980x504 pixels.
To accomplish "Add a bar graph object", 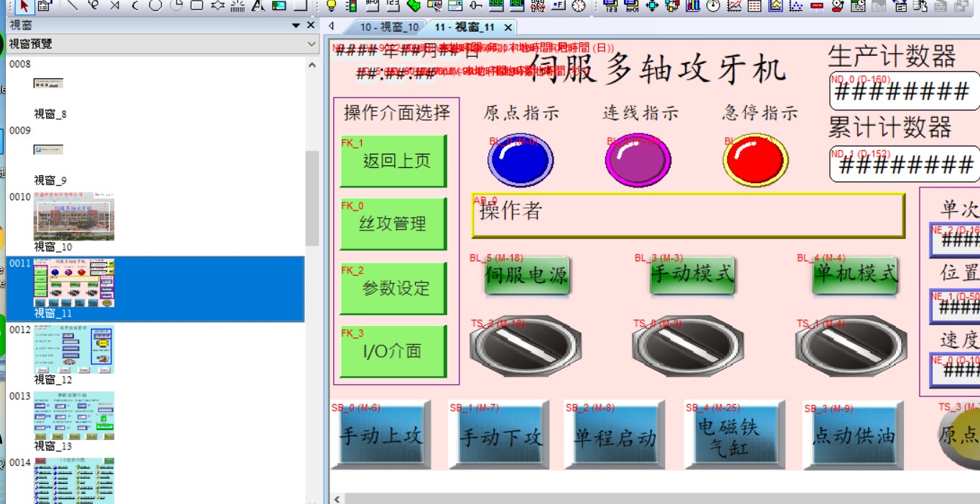I will point(693,5).
